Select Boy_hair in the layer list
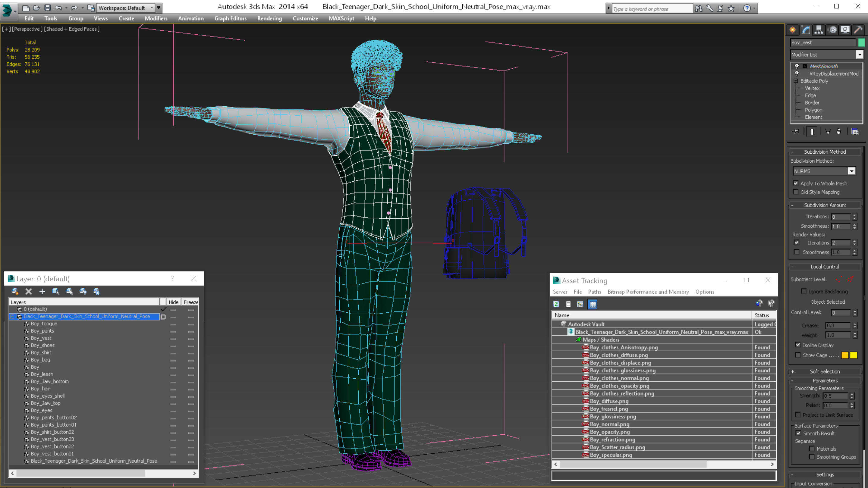The height and width of the screenshot is (488, 868). coord(40,389)
